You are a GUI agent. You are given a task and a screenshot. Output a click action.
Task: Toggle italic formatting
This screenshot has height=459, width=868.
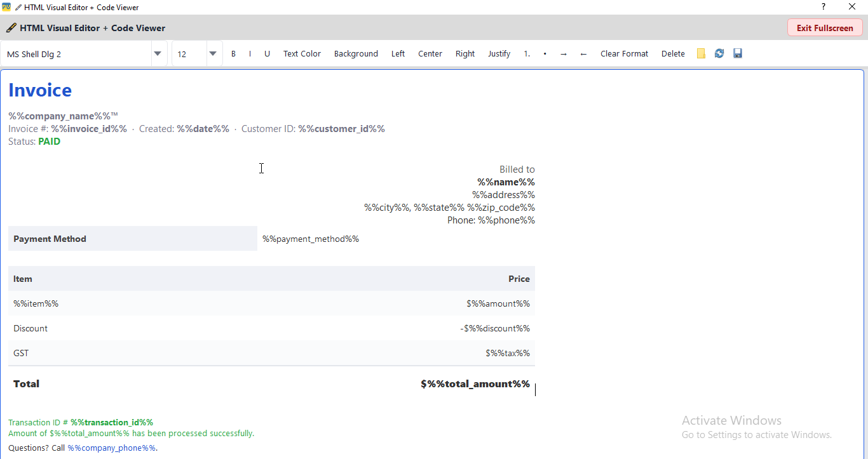click(250, 53)
